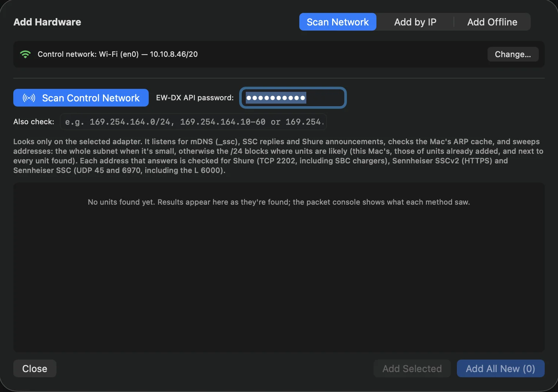Click the 'Also check:' label
The width and height of the screenshot is (558, 392).
click(x=34, y=122)
